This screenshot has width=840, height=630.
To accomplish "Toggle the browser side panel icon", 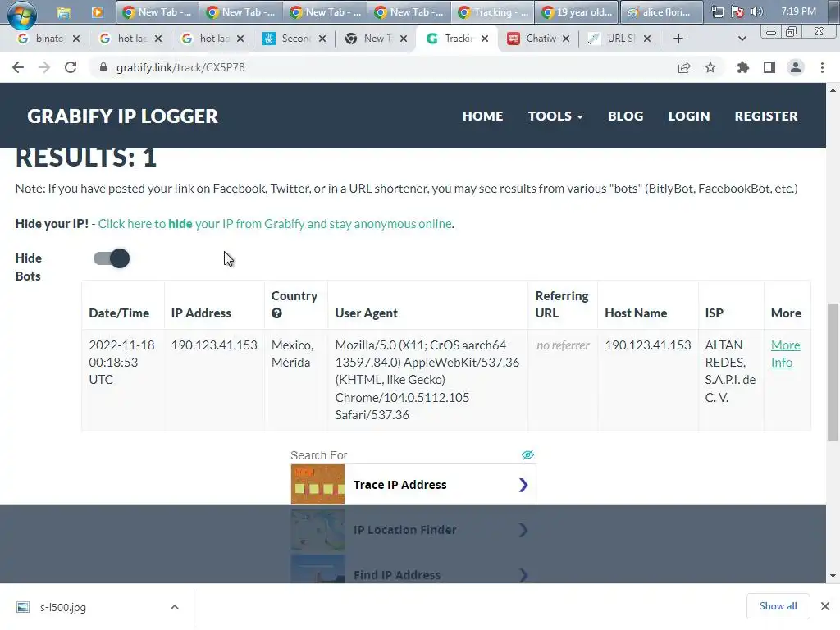I will [769, 67].
